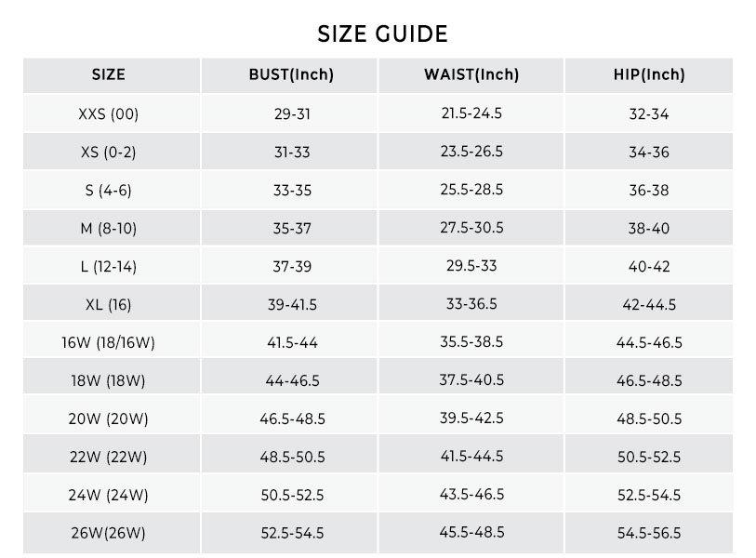Click the SIZE GUIDE title
The image size is (756, 558).
(382, 34)
